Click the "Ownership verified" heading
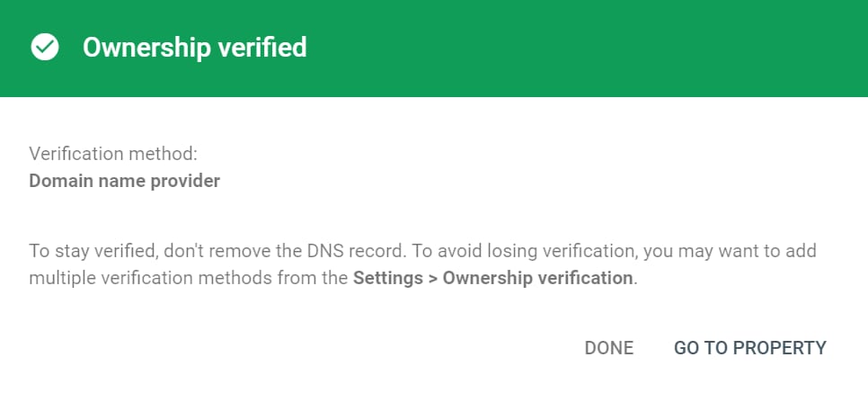Screen dimensions: 868x393 (x=194, y=48)
